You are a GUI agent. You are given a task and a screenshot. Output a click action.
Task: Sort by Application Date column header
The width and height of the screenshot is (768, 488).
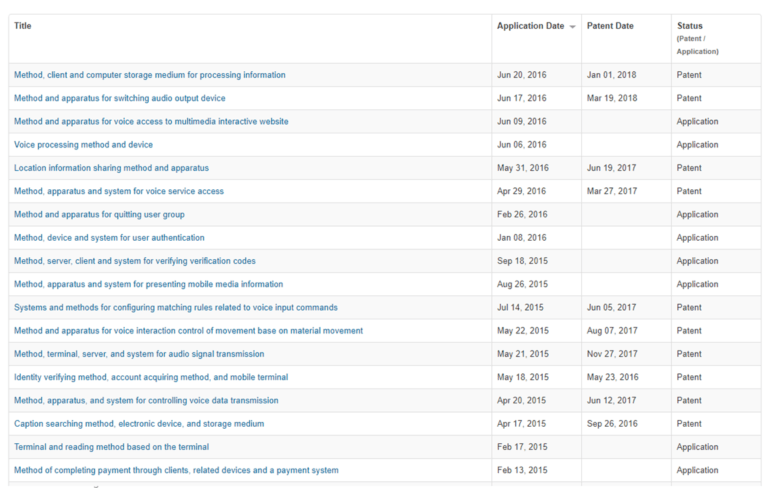coord(530,26)
